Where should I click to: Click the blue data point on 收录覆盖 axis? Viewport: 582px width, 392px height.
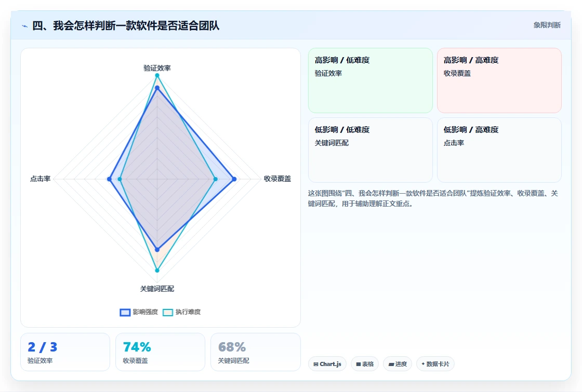click(234, 179)
